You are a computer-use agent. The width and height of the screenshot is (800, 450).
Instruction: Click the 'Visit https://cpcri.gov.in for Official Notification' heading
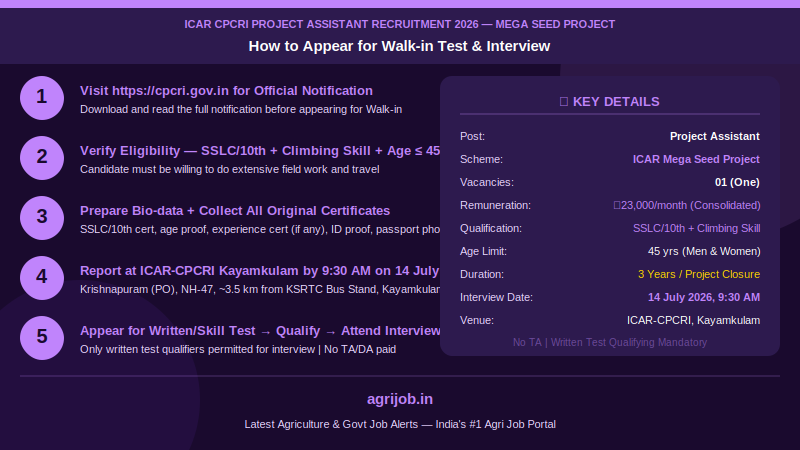(226, 91)
